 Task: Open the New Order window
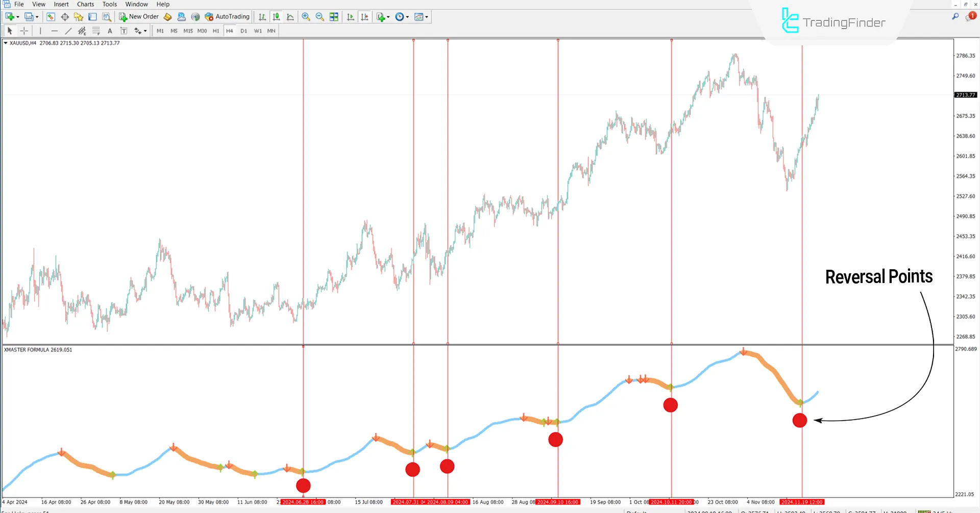[138, 16]
